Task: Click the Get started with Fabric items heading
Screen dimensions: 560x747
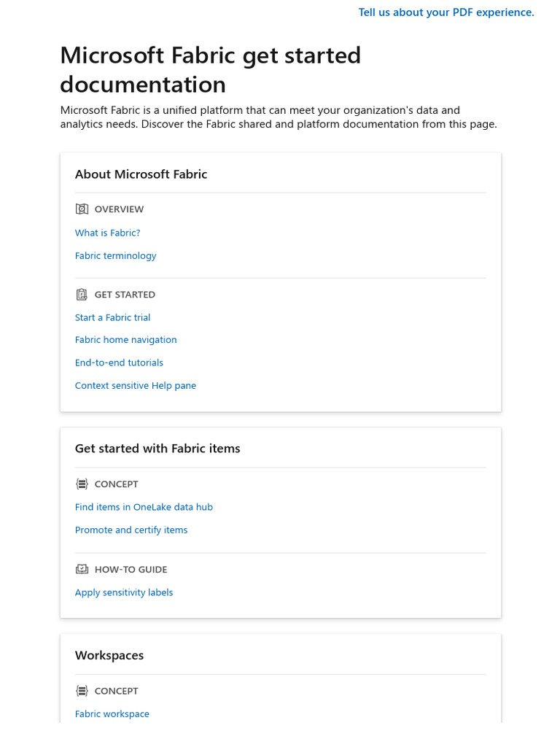Action: click(x=157, y=449)
